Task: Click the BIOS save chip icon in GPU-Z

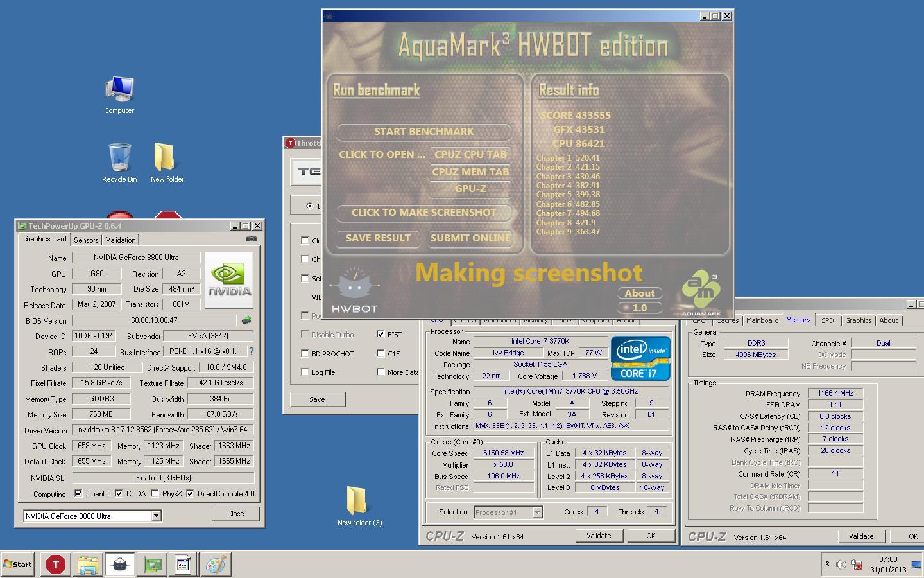Action: [x=246, y=320]
